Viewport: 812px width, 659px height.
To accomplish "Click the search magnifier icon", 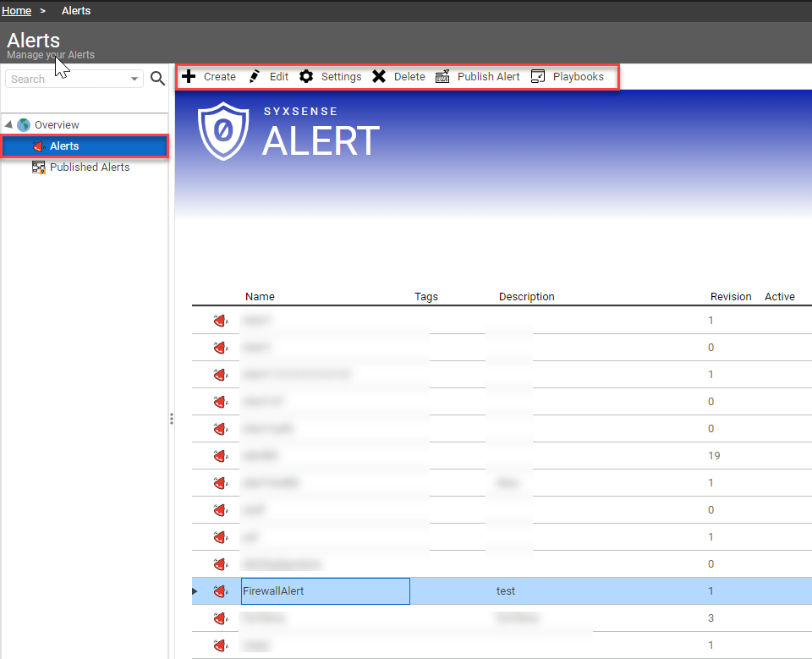I will click(x=157, y=78).
